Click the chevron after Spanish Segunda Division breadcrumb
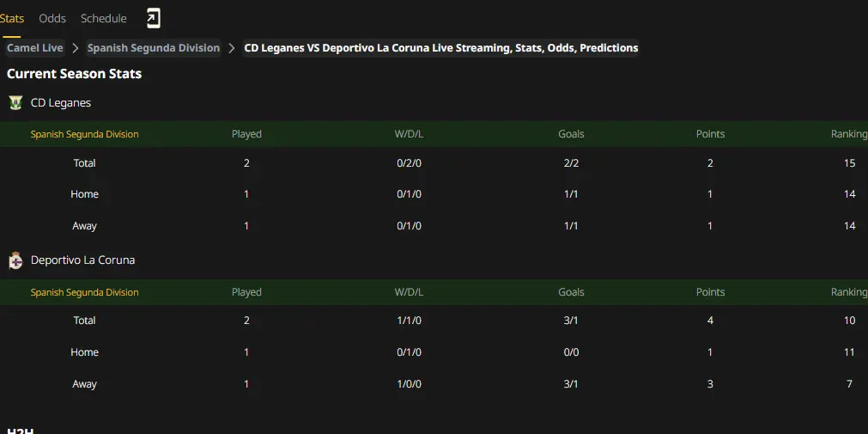The width and height of the screenshot is (868, 434). click(232, 48)
